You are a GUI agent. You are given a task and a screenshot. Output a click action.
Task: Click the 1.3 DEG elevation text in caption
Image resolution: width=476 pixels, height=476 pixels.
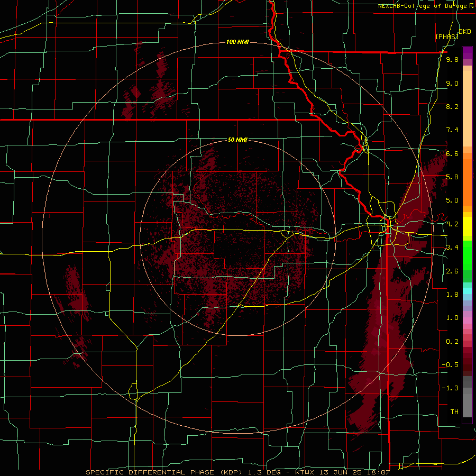pyautogui.click(x=266, y=472)
